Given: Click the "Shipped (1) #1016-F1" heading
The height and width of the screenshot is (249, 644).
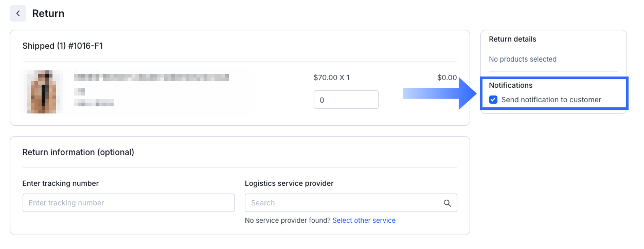Looking at the screenshot, I should coord(62,46).
